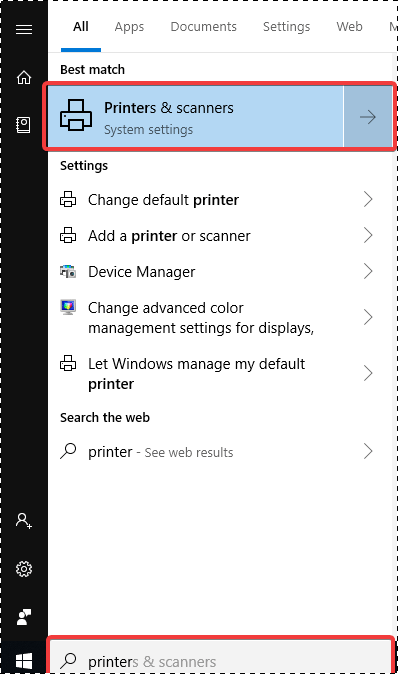Open Printers & scanners best match result

(195, 116)
